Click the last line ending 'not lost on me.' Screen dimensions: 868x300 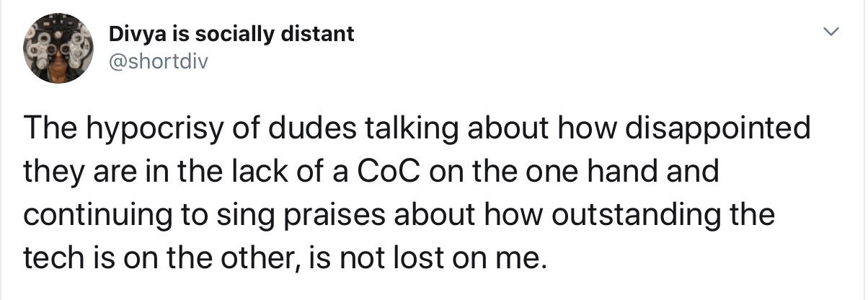tap(281, 257)
